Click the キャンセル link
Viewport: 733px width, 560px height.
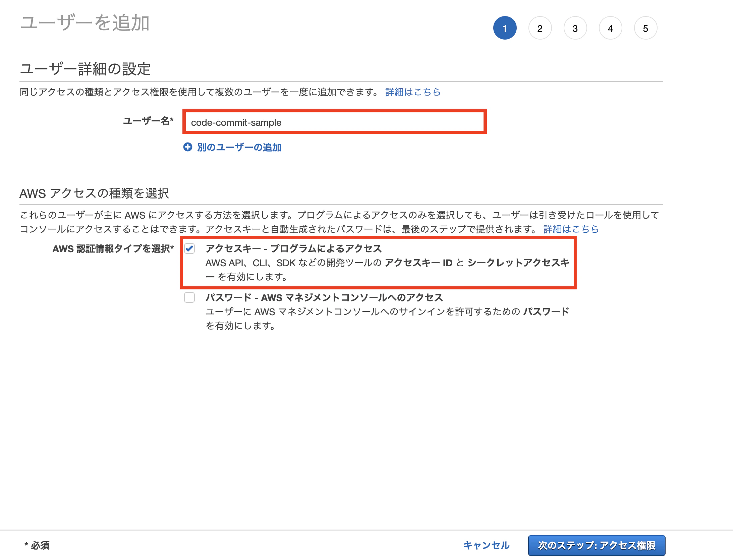point(487,545)
